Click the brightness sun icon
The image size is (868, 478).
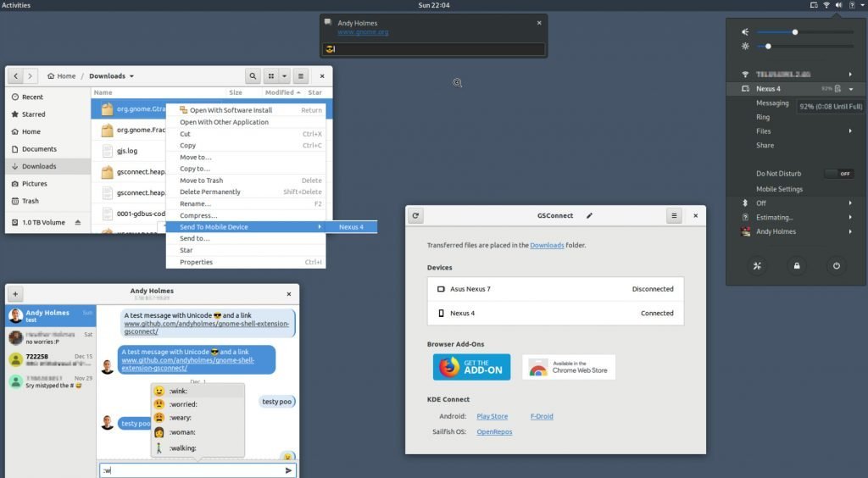pyautogui.click(x=745, y=47)
